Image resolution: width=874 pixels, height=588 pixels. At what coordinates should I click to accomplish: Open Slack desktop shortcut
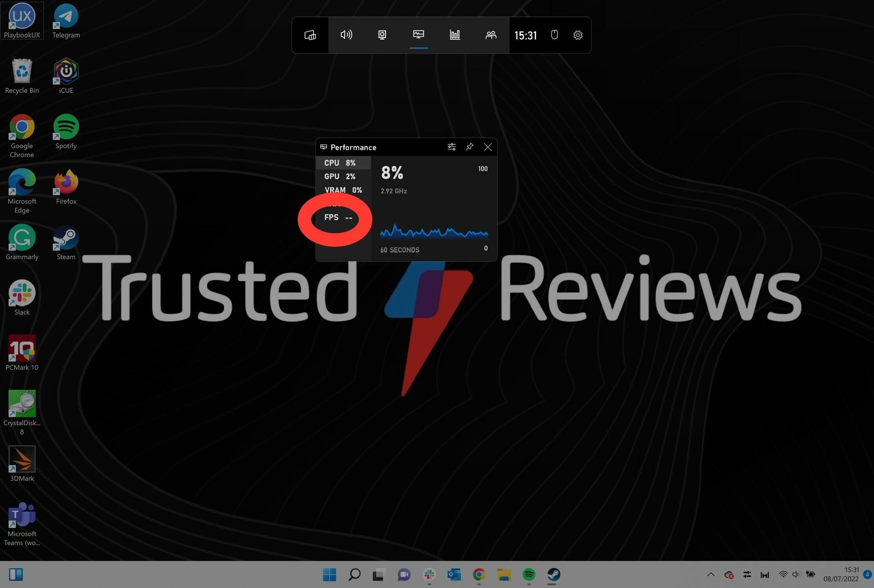pos(22,298)
